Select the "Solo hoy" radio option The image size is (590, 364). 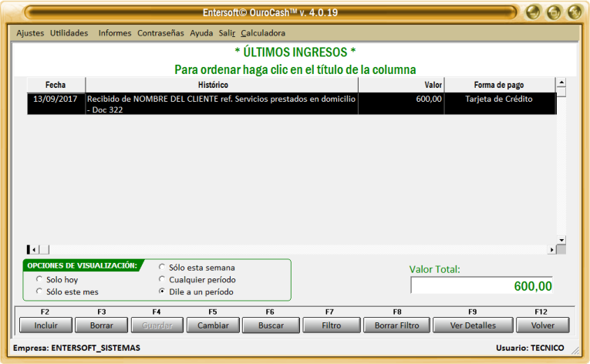pos(39,279)
